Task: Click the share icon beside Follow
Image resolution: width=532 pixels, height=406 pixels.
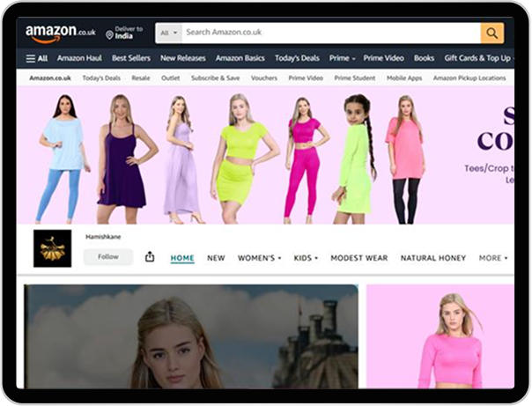Action: [x=149, y=257]
